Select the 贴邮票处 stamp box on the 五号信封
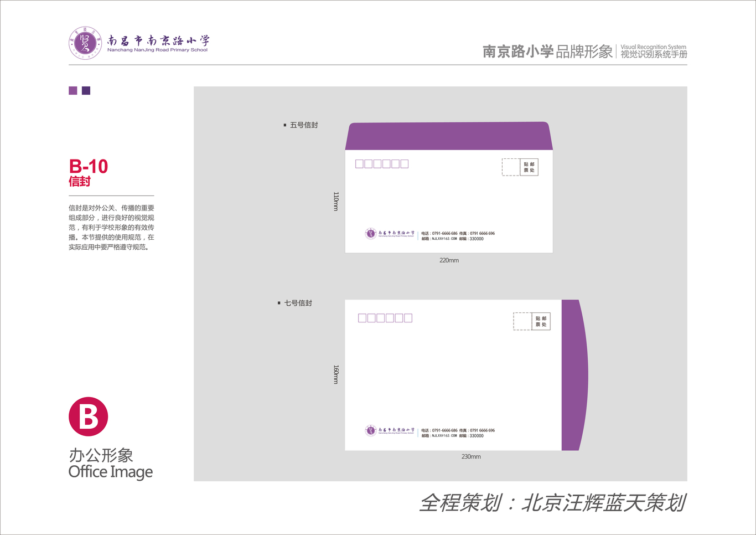756x535 pixels. coord(529,167)
